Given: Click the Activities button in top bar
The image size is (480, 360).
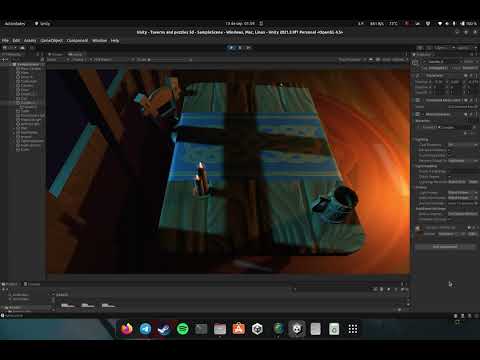Looking at the screenshot, I should (15, 24).
